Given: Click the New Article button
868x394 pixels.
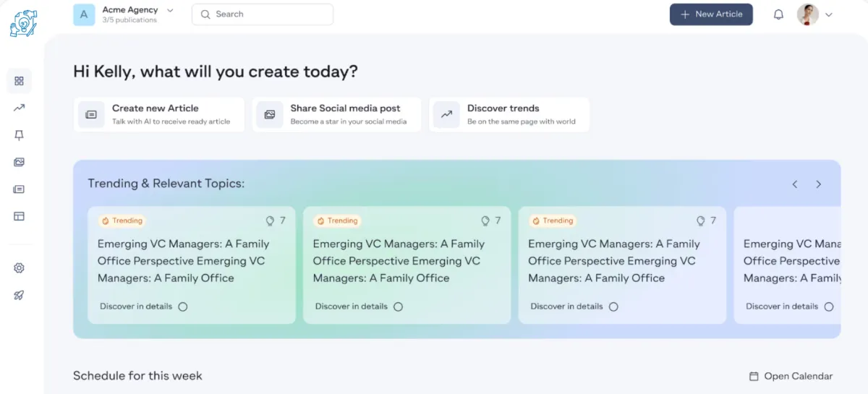Looking at the screenshot, I should click(711, 14).
